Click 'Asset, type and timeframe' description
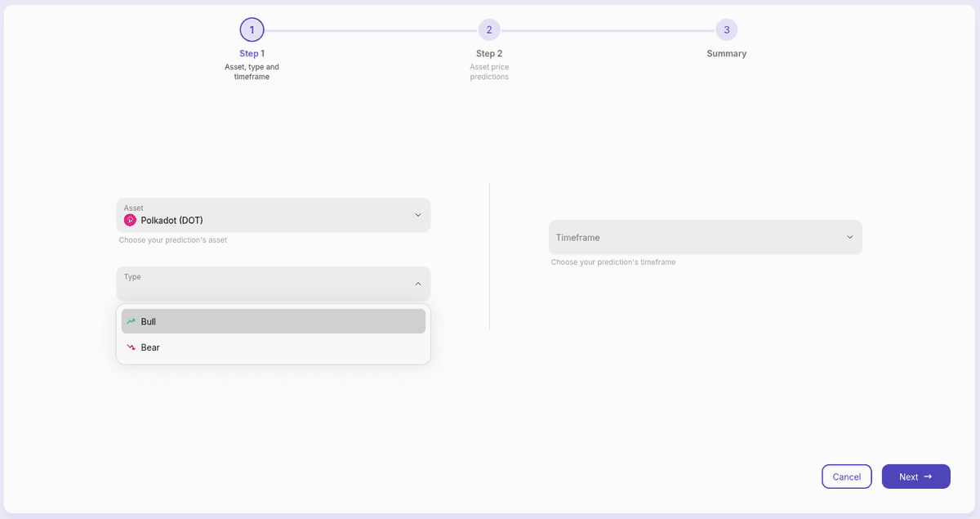 click(252, 72)
